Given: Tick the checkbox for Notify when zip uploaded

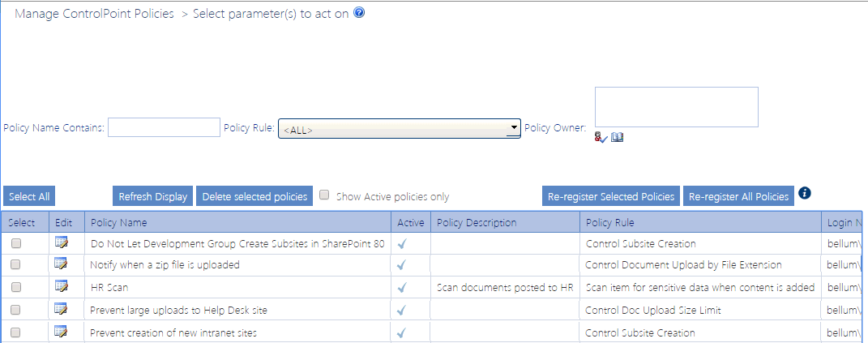Looking at the screenshot, I should coord(16,265).
